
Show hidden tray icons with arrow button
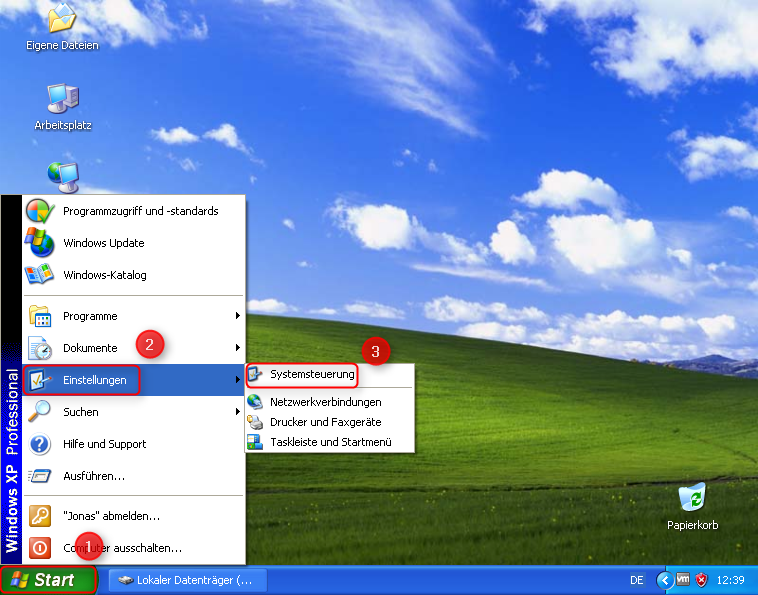click(x=665, y=580)
